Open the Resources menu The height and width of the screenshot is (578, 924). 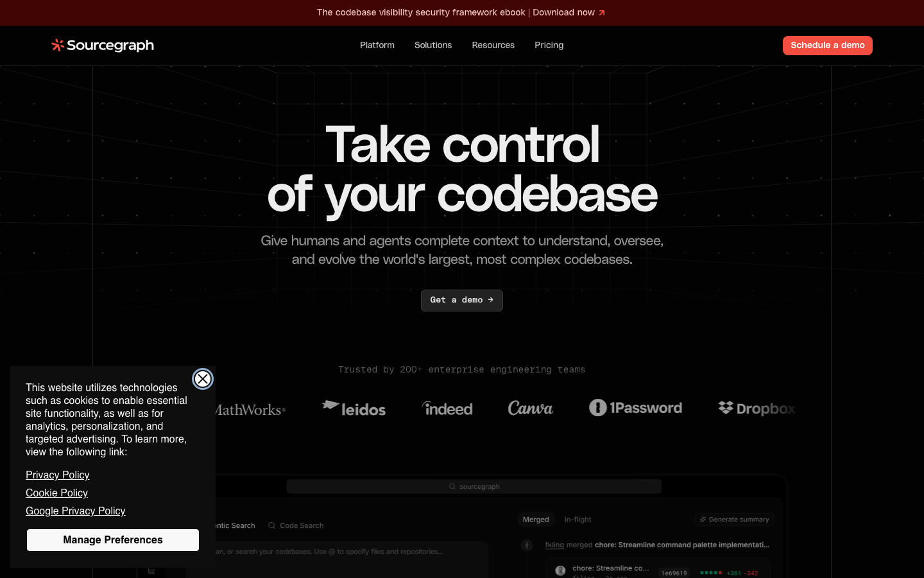tap(493, 45)
